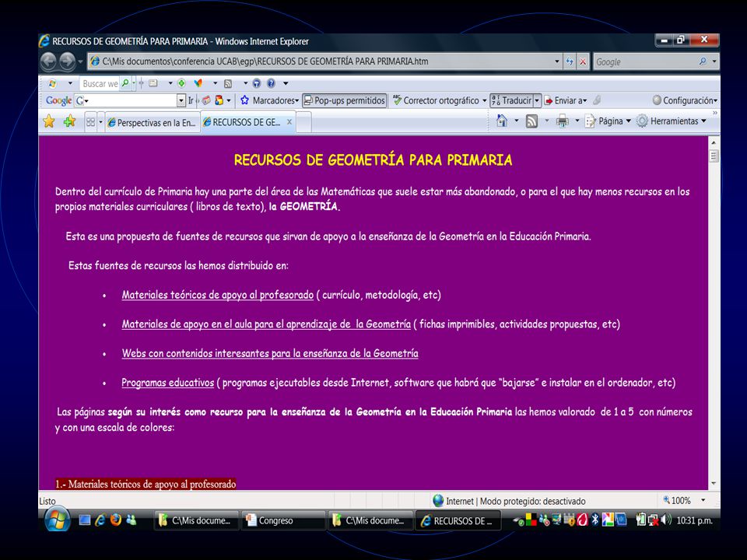This screenshot has height=560, width=747.
Task: Open the Favorites Center star icon
Action: point(48,121)
